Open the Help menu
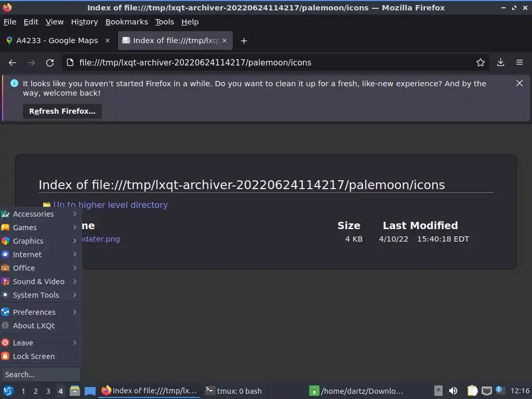Viewport: 532px width, 399px height. coord(190,22)
